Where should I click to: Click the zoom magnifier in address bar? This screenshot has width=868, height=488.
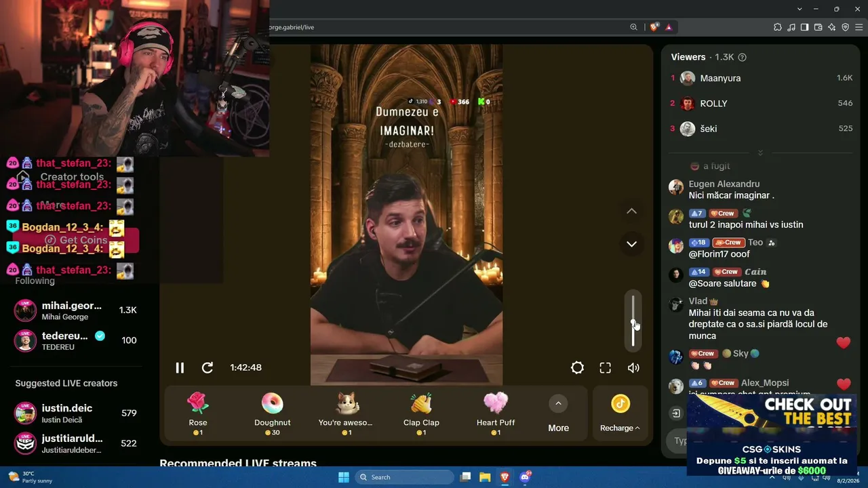click(x=633, y=27)
